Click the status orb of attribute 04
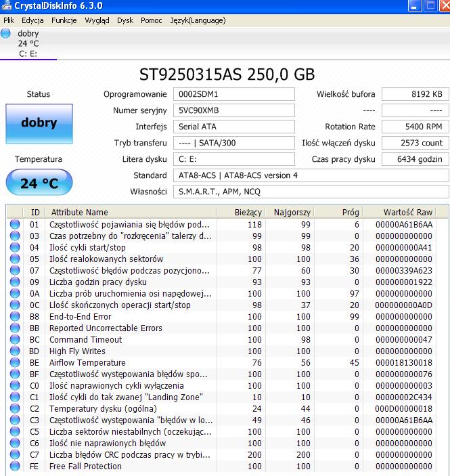Image resolution: width=450 pixels, height=476 pixels. [x=15, y=247]
